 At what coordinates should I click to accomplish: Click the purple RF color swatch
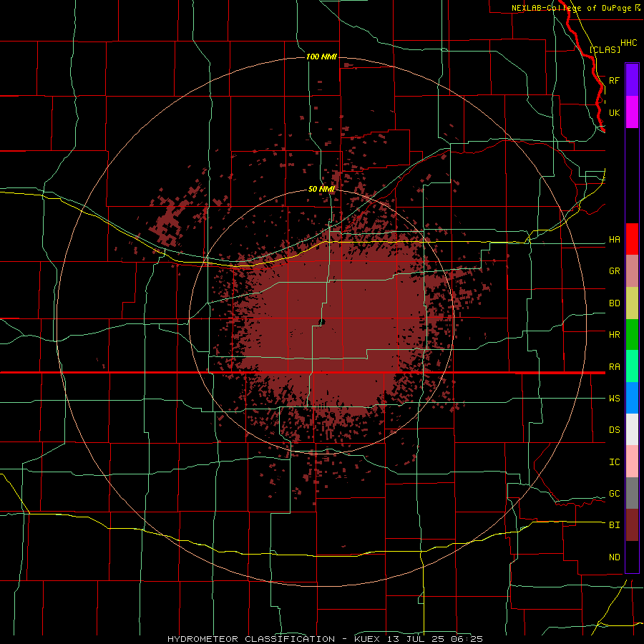[x=632, y=80]
